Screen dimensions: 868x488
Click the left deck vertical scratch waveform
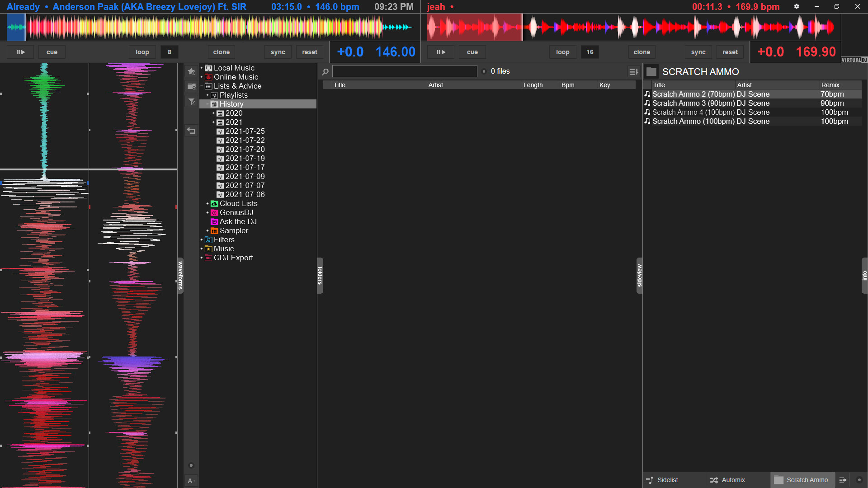point(44,276)
